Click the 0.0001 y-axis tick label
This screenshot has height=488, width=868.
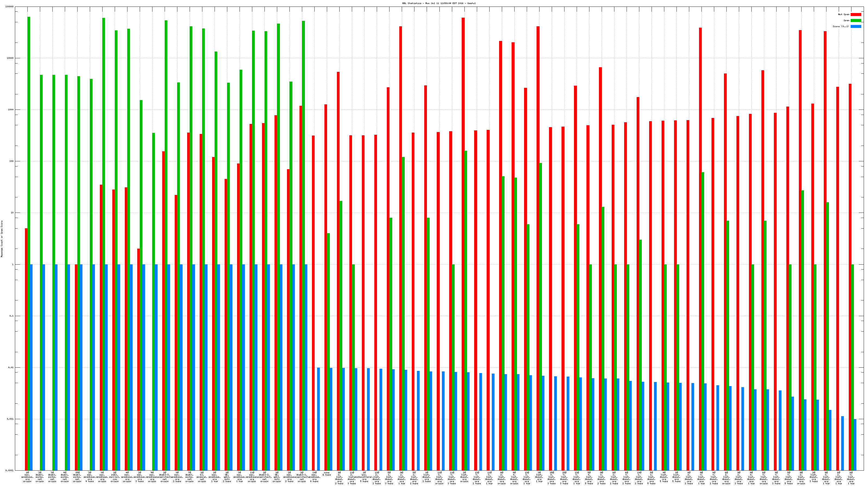10,470
